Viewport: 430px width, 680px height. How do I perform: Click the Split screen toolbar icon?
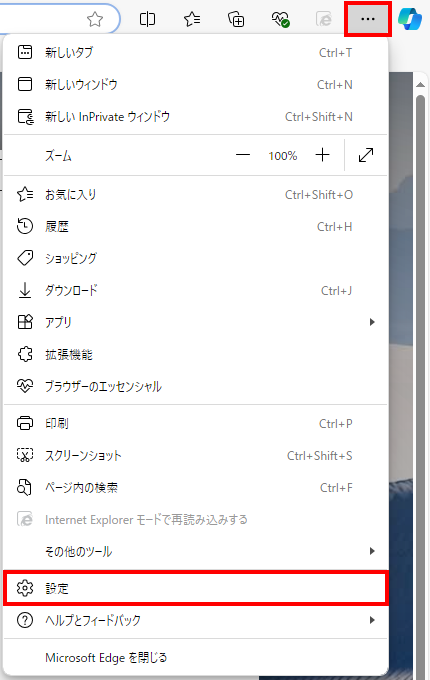[147, 19]
